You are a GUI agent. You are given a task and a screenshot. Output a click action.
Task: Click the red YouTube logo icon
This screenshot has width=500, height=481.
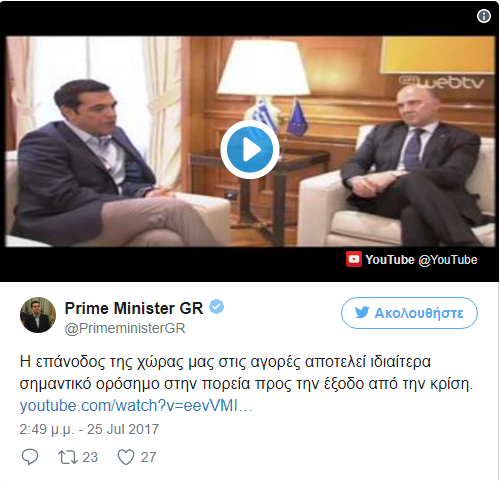[x=354, y=259]
